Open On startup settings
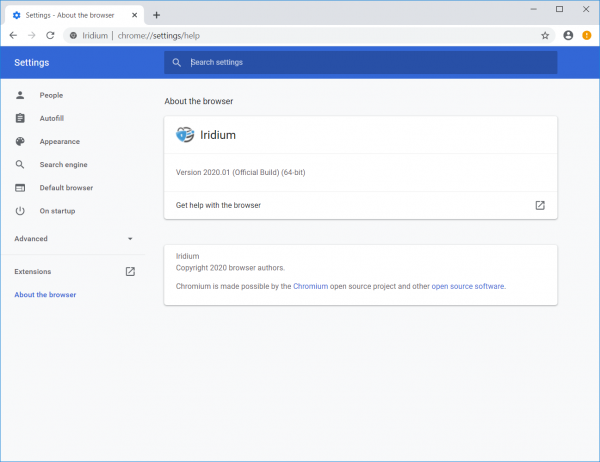The height and width of the screenshot is (462, 600). [x=57, y=211]
